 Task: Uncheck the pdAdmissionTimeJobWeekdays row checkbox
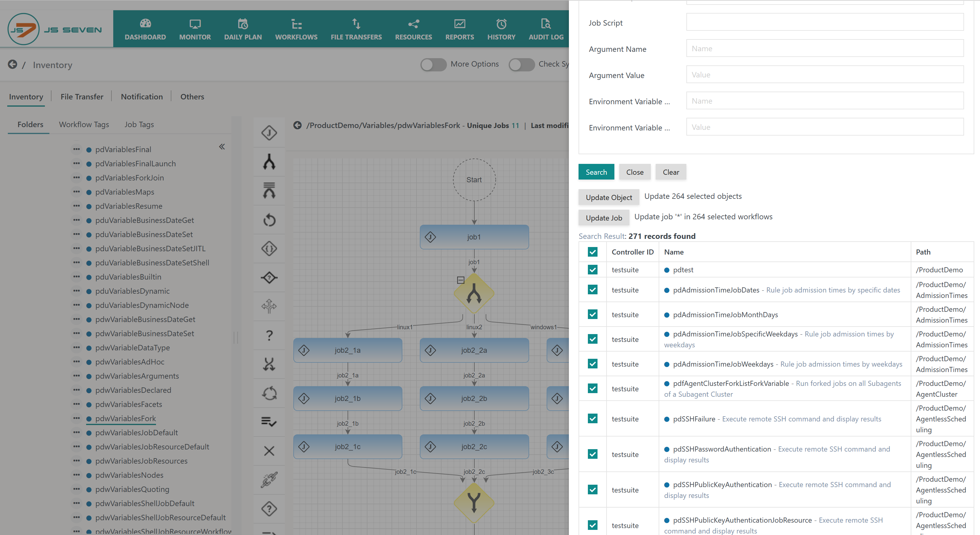592,364
